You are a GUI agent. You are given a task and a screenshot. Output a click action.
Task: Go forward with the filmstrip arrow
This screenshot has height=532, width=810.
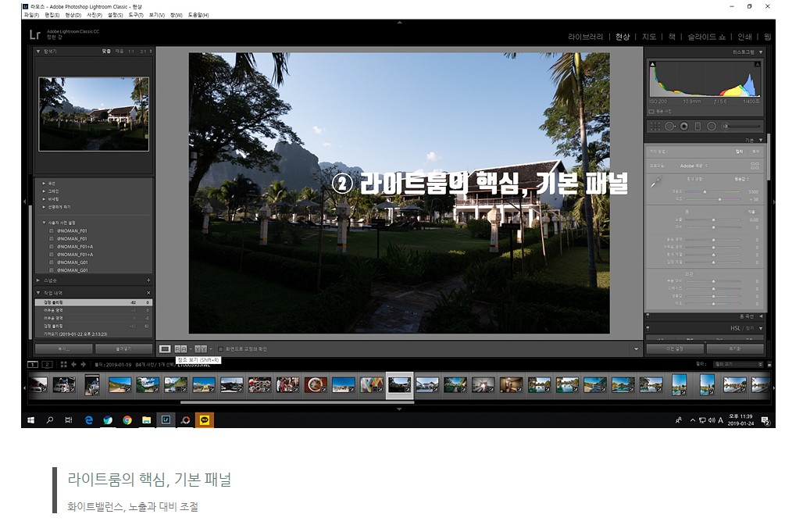[x=83, y=365]
